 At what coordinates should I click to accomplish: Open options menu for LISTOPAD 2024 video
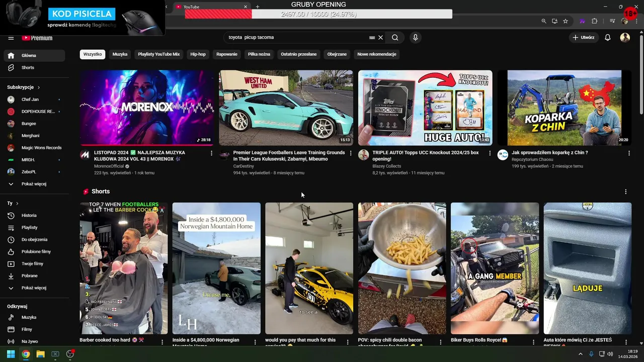point(211,153)
